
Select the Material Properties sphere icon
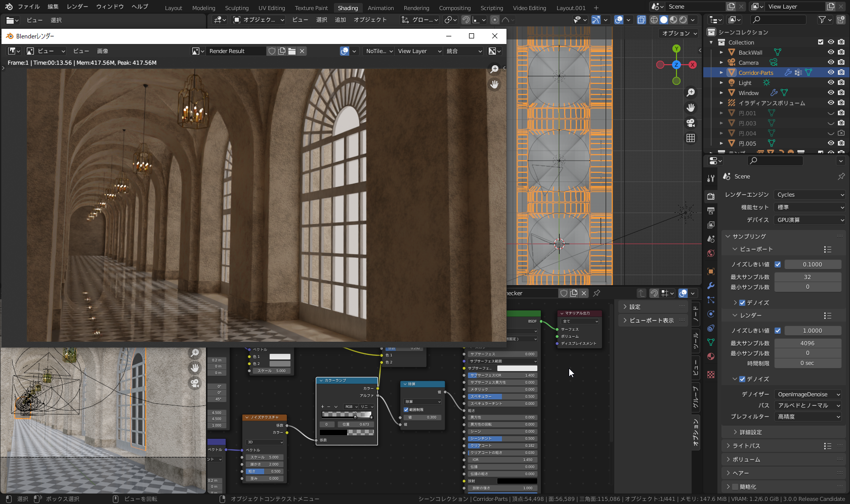coord(711,356)
